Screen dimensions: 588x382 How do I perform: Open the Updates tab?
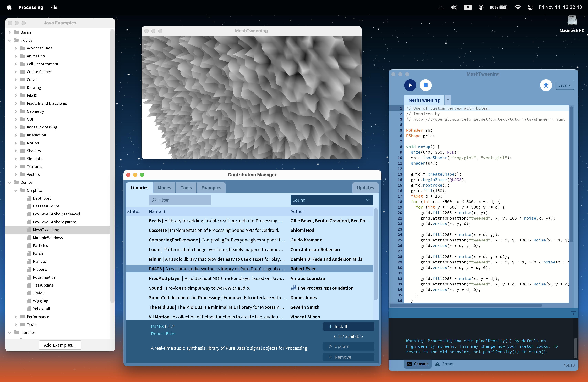coord(365,188)
